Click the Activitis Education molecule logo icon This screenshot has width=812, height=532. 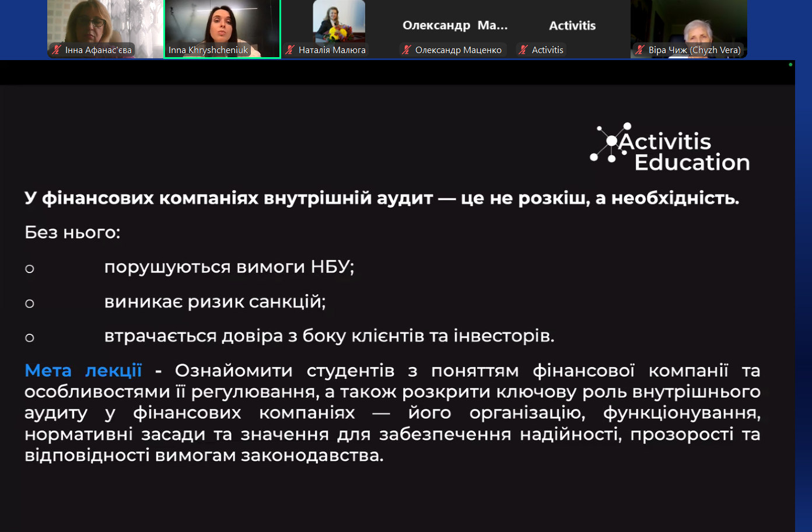[610, 142]
